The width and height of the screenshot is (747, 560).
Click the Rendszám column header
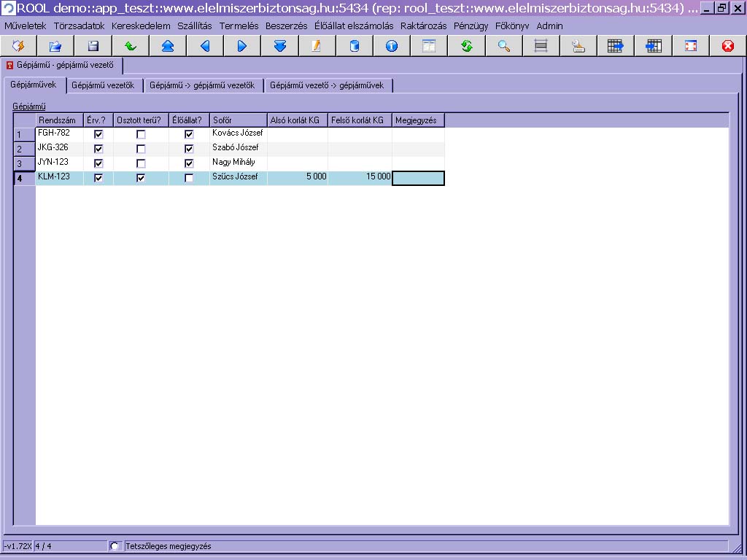click(x=58, y=120)
